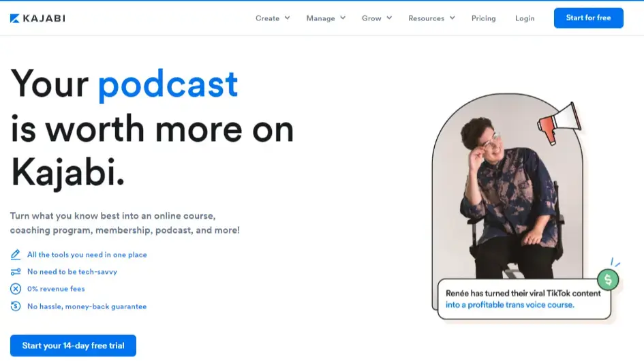Image resolution: width=644 pixels, height=361 pixels.
Task: Click the green dollar sign badge
Action: coord(607,279)
